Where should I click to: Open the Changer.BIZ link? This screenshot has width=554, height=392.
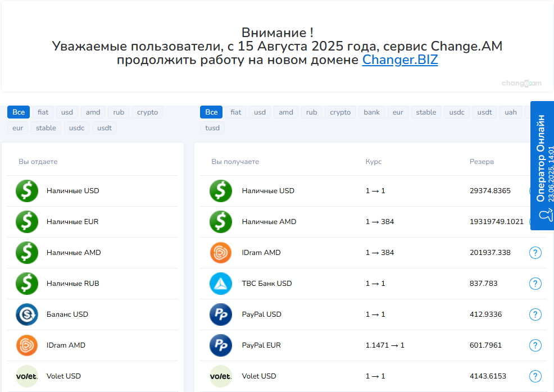(x=400, y=60)
